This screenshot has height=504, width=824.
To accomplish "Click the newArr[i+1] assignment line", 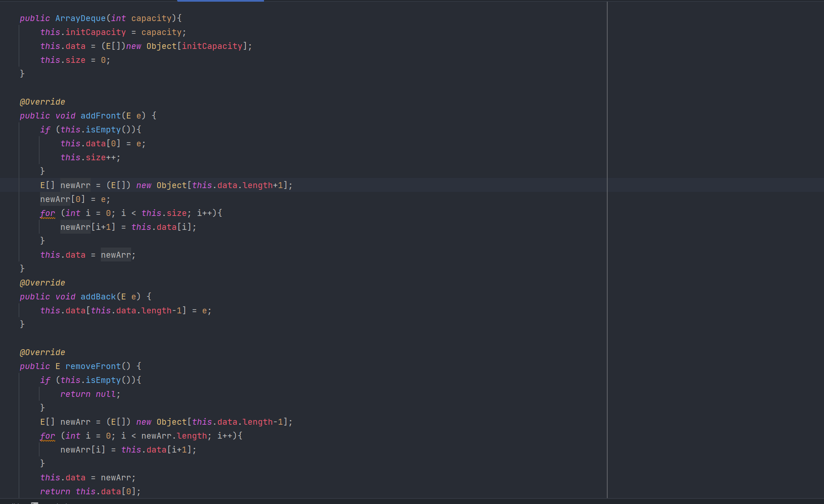I will pos(128,227).
